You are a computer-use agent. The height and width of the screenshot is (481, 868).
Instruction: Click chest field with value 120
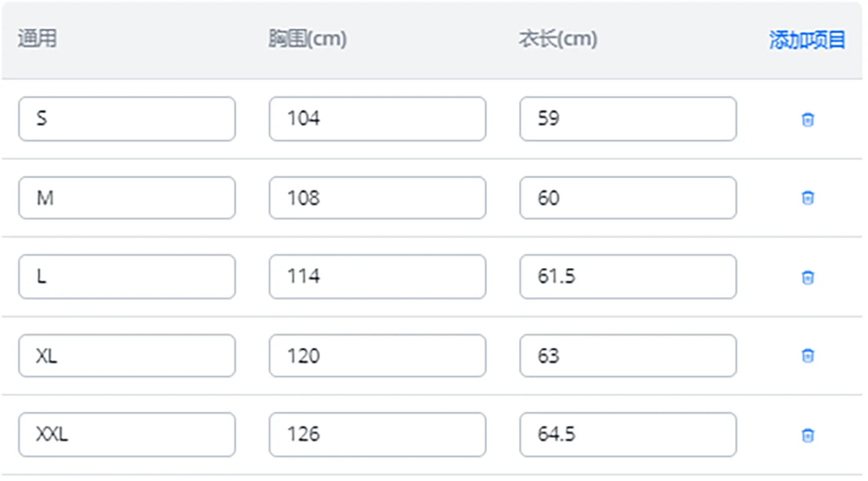pos(377,356)
